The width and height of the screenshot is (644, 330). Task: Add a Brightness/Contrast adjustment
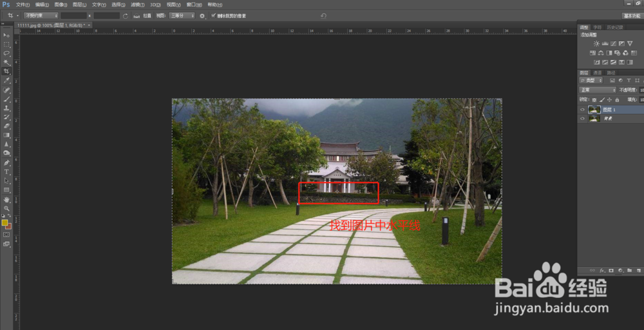pyautogui.click(x=596, y=43)
